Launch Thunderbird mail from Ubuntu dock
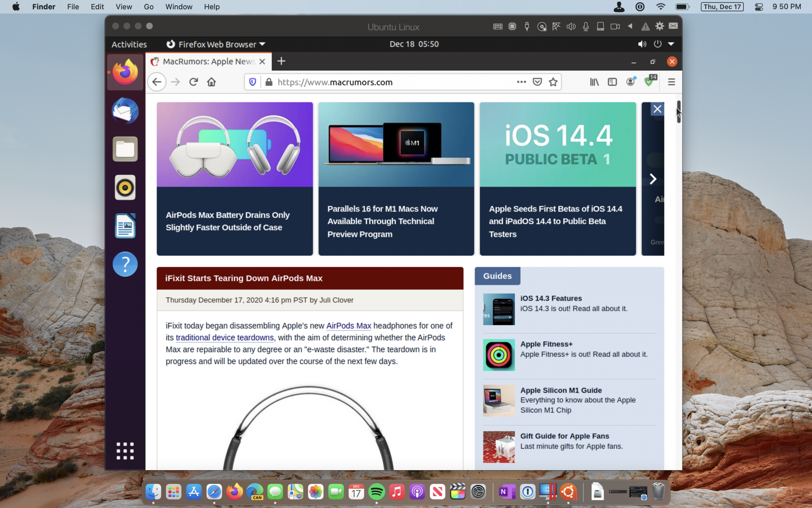 click(125, 111)
